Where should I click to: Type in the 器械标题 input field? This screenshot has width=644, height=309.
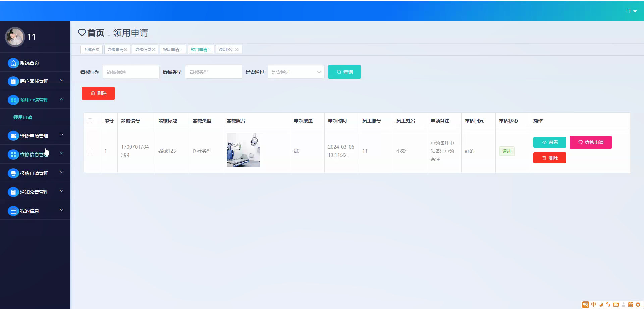point(131,72)
